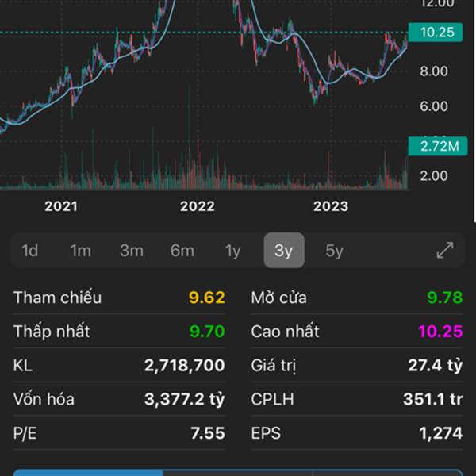Tap the EPS value 1,274
Viewport: 476px width, 476px height.
[x=441, y=433]
